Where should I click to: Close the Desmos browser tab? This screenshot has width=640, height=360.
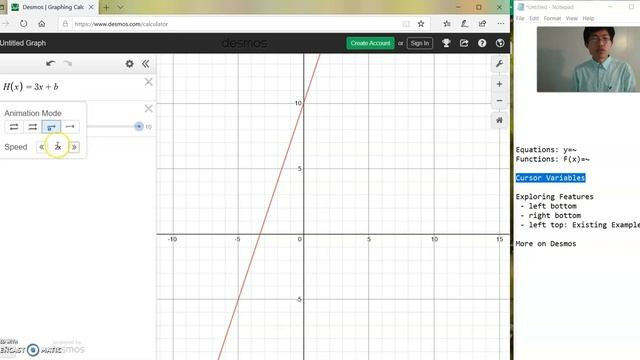[91, 7]
